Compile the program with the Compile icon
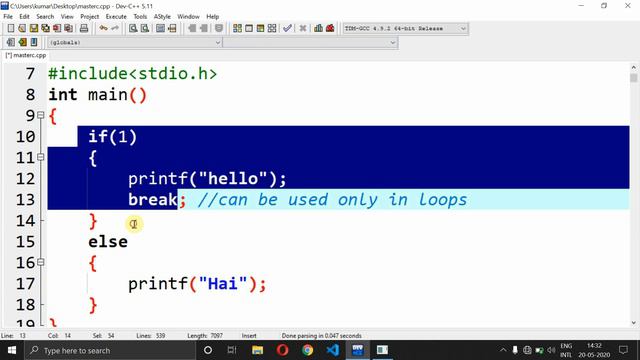Image resolution: width=640 pixels, height=360 pixels. coord(237,28)
